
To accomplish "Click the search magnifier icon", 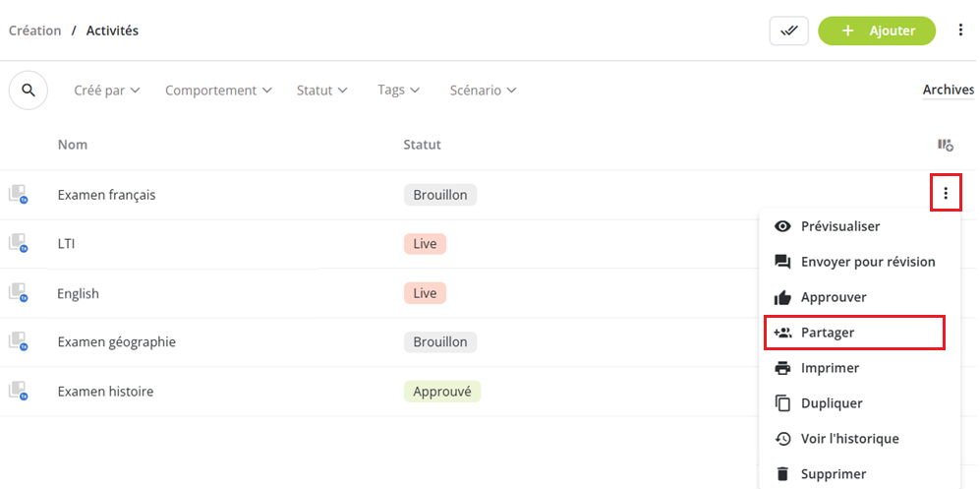I will click(29, 91).
